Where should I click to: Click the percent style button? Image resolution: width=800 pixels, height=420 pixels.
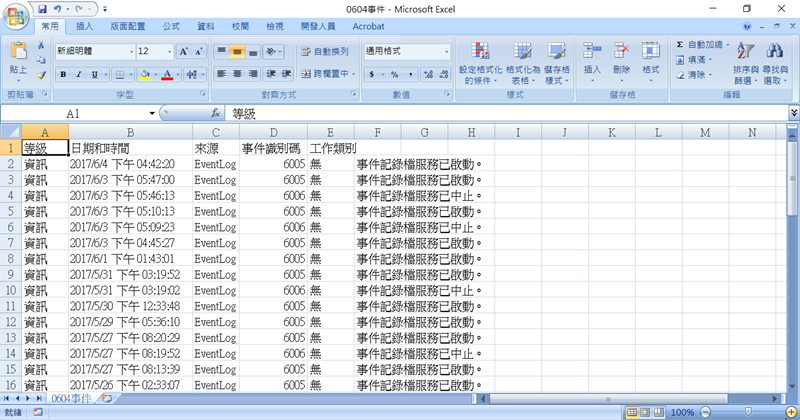394,75
